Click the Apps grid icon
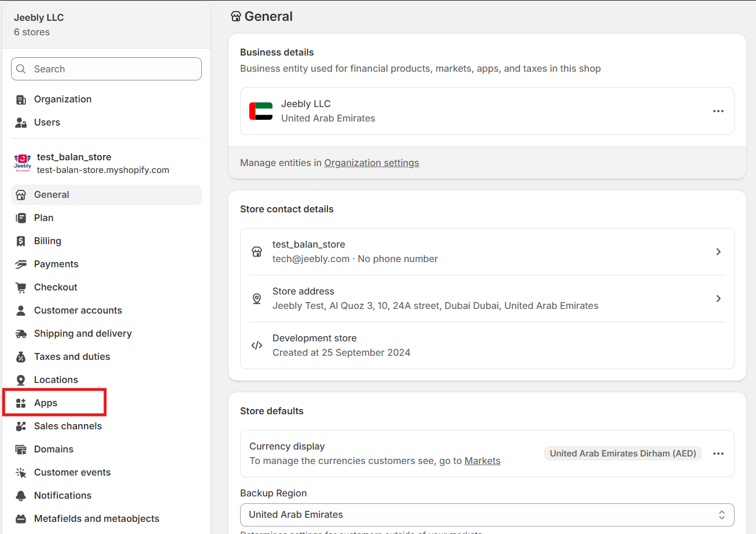The height and width of the screenshot is (534, 756). 21,403
